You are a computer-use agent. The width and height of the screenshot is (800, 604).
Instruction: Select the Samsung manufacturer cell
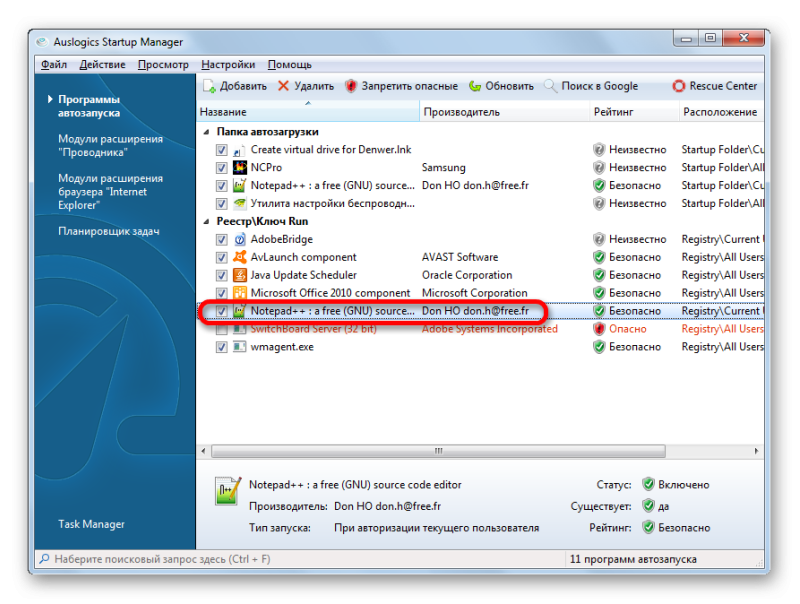443,167
